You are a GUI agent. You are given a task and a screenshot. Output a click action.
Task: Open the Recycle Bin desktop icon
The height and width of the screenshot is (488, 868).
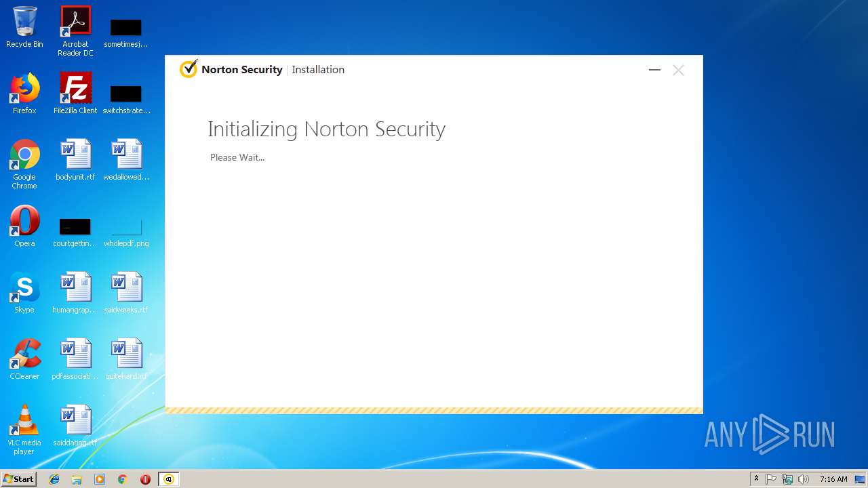click(24, 27)
